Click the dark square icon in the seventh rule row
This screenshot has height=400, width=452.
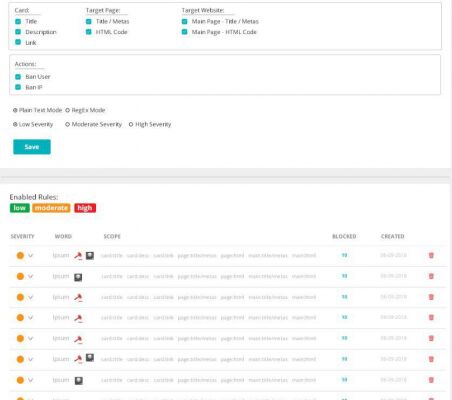tap(79, 380)
